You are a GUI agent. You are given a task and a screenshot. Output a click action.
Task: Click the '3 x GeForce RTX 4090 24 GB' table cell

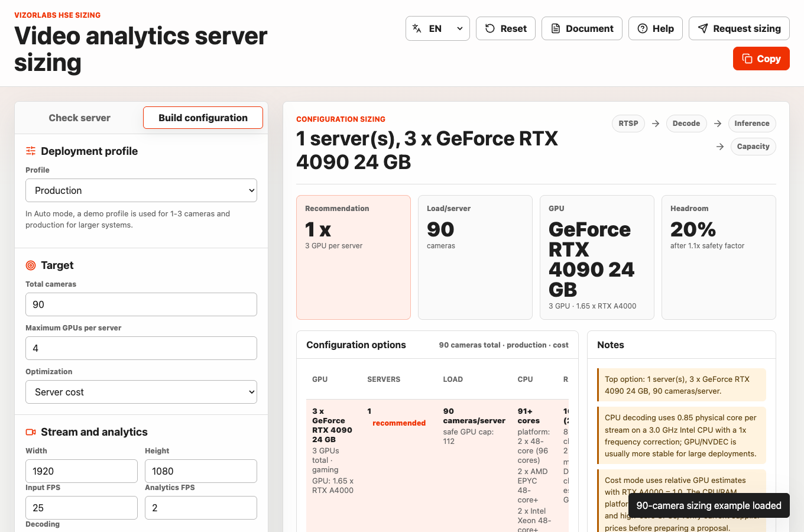click(x=332, y=426)
